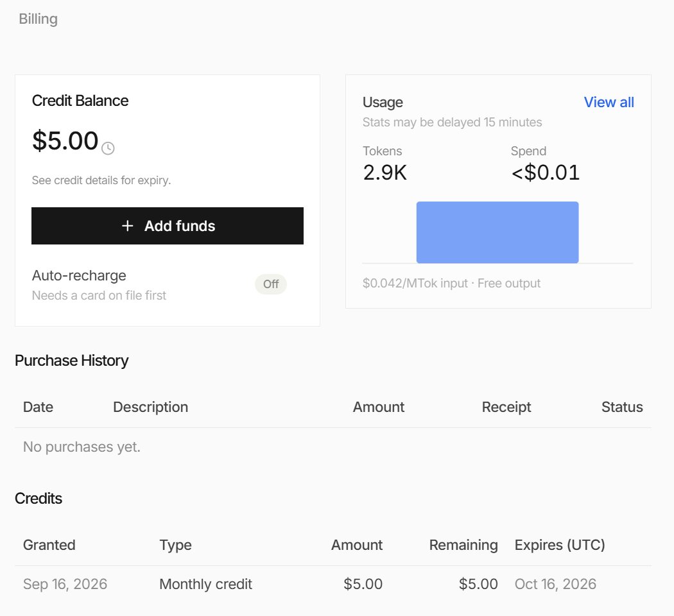The width and height of the screenshot is (674, 616).
Task: Click the blue usage bar in the chart
Action: pos(497,232)
